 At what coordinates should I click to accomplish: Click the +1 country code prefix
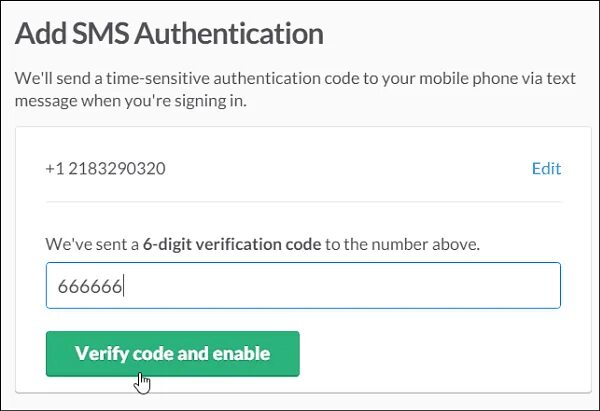coord(54,168)
